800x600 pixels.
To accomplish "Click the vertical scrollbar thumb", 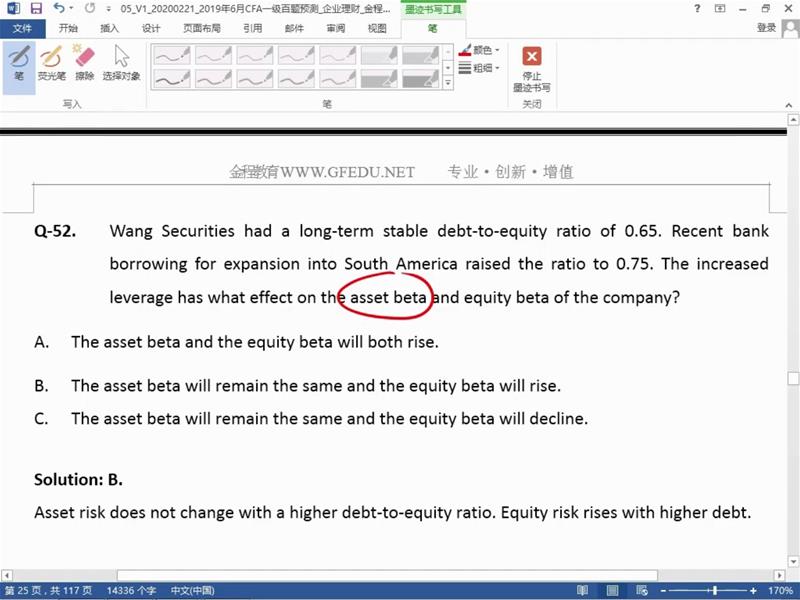I will (793, 378).
